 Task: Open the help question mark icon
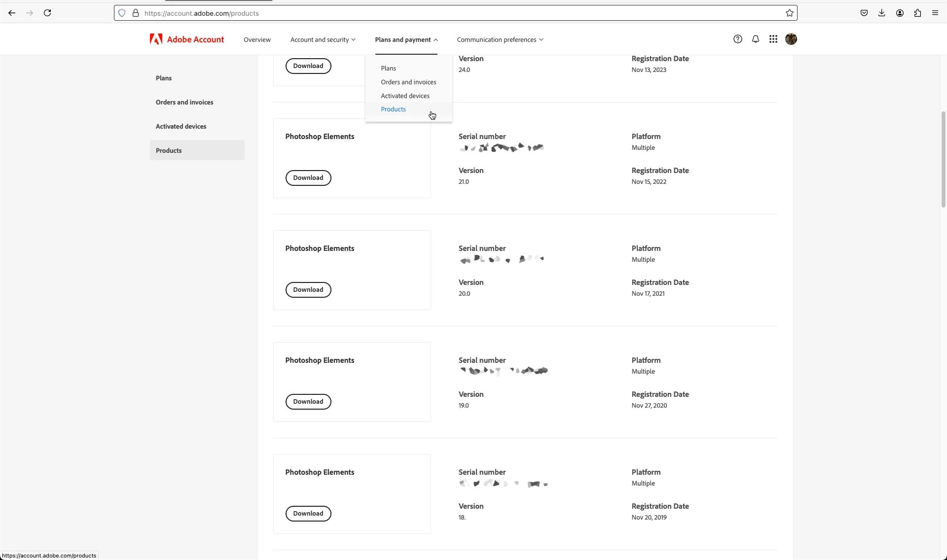click(x=737, y=39)
